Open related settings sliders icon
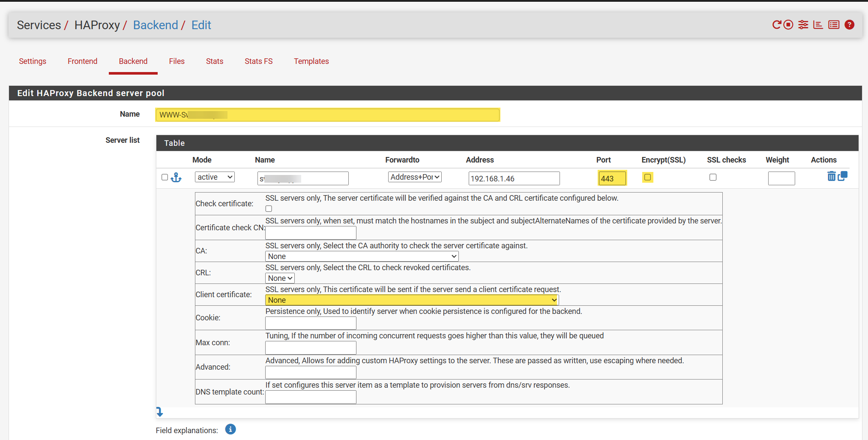Screen dimensions: 868x440 tap(803, 25)
